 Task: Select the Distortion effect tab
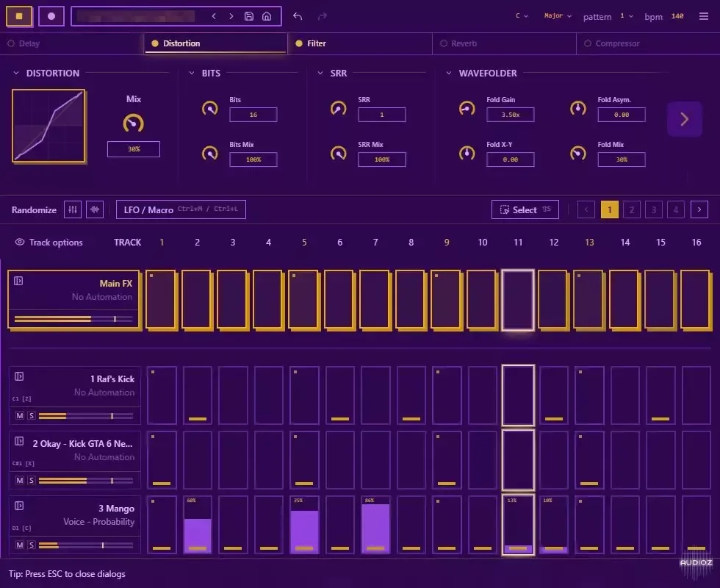[216, 43]
